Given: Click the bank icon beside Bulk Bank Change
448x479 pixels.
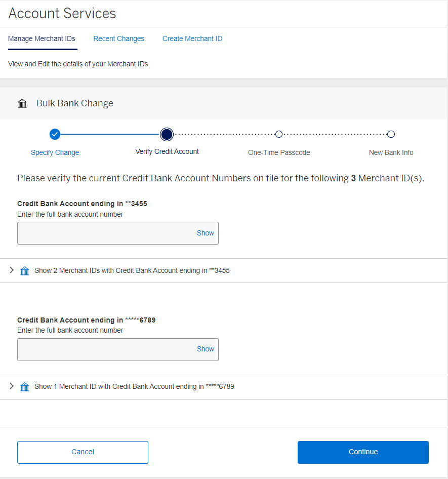Looking at the screenshot, I should [x=22, y=103].
